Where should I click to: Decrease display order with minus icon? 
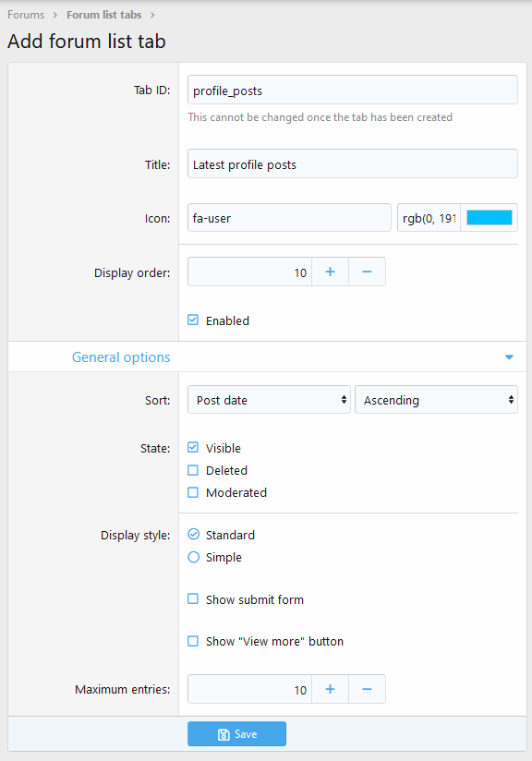[x=367, y=272]
